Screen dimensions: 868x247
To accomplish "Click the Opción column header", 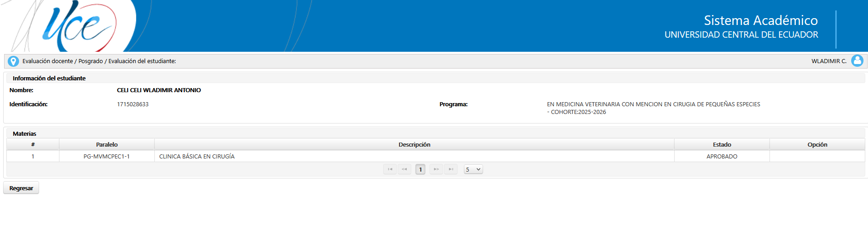I will tap(817, 144).
